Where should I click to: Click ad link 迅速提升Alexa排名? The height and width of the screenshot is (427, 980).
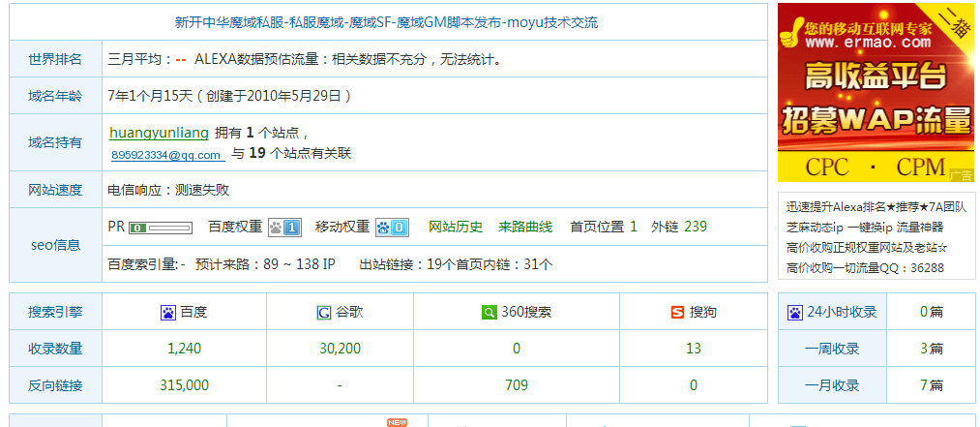876,207
